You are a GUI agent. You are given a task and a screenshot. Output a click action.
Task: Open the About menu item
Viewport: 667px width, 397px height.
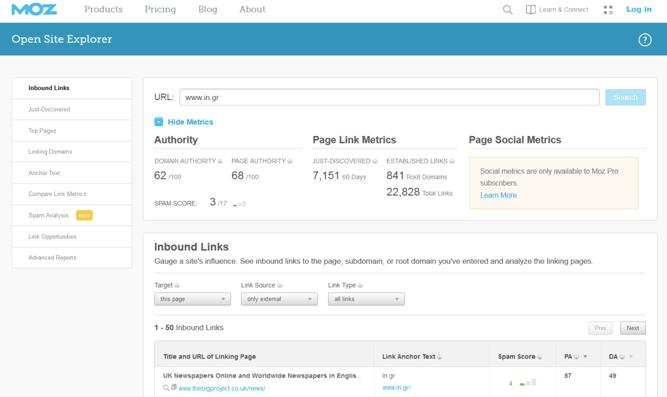(x=252, y=9)
